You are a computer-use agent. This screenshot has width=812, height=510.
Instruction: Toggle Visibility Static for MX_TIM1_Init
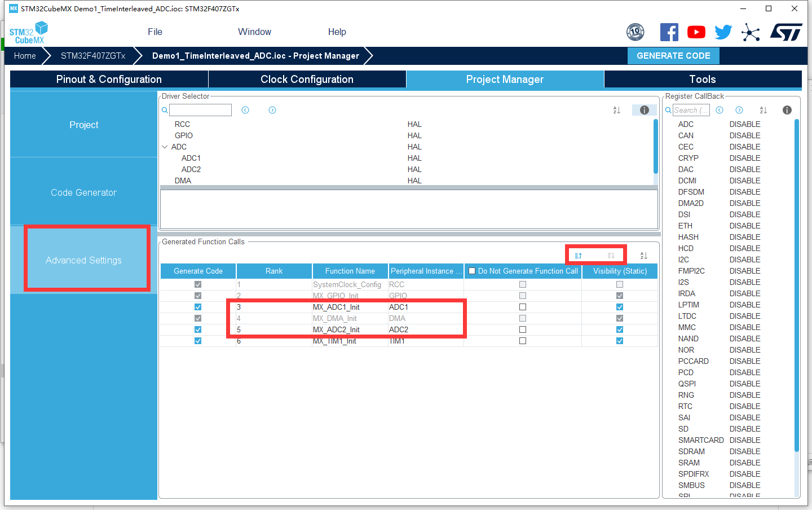tap(620, 341)
